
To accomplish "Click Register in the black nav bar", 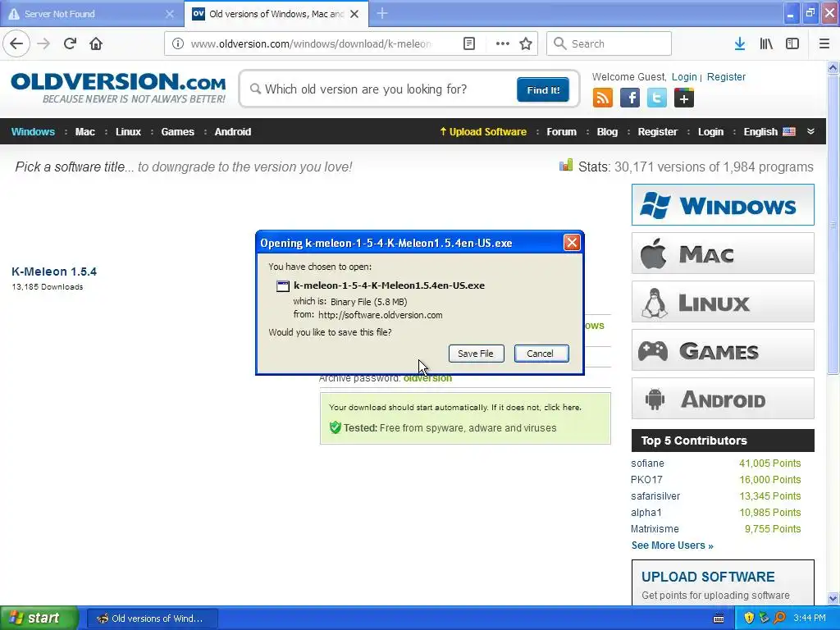I will pos(657,132).
